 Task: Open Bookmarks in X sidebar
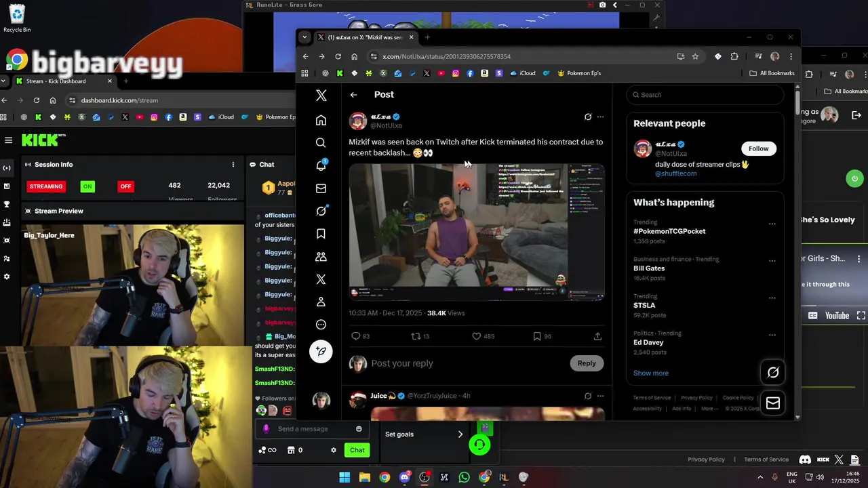(321, 234)
